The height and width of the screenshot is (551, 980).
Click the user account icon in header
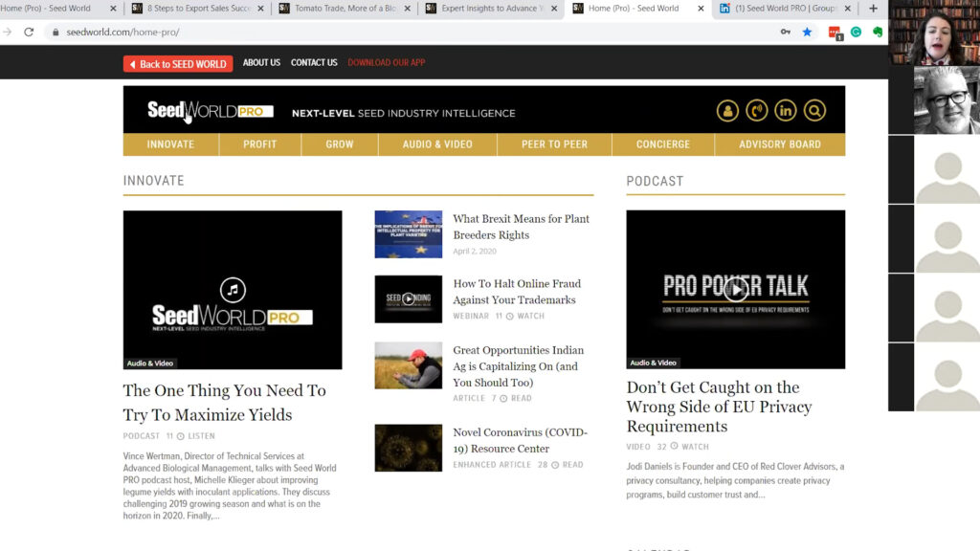coord(727,111)
